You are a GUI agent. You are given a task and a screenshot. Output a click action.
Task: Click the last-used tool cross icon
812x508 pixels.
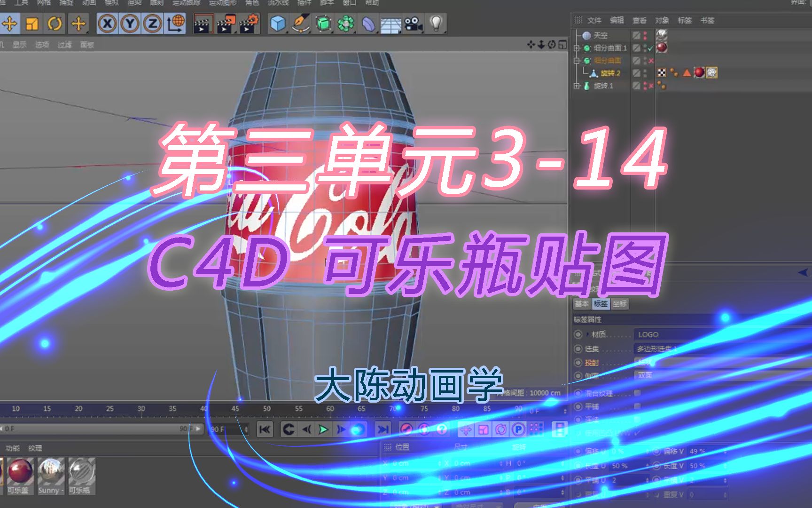78,23
